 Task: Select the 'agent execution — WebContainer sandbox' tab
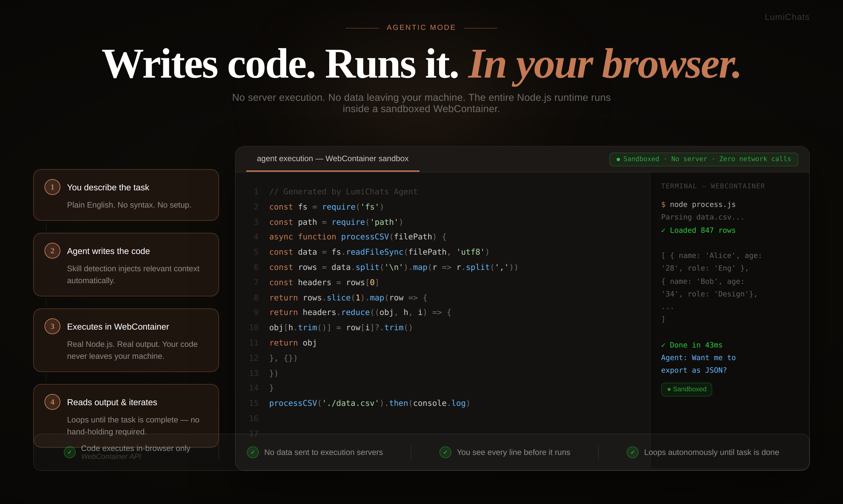coord(333,158)
